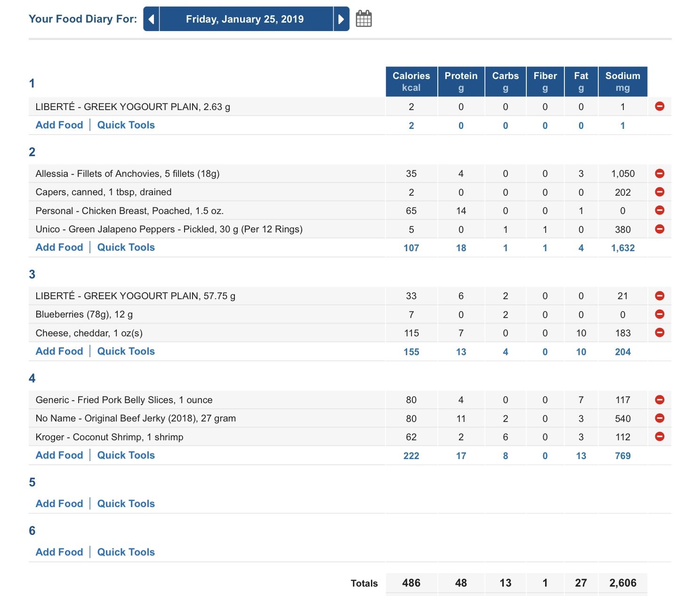Go to next day arrow
Screen dimensions: 700x596
341,19
